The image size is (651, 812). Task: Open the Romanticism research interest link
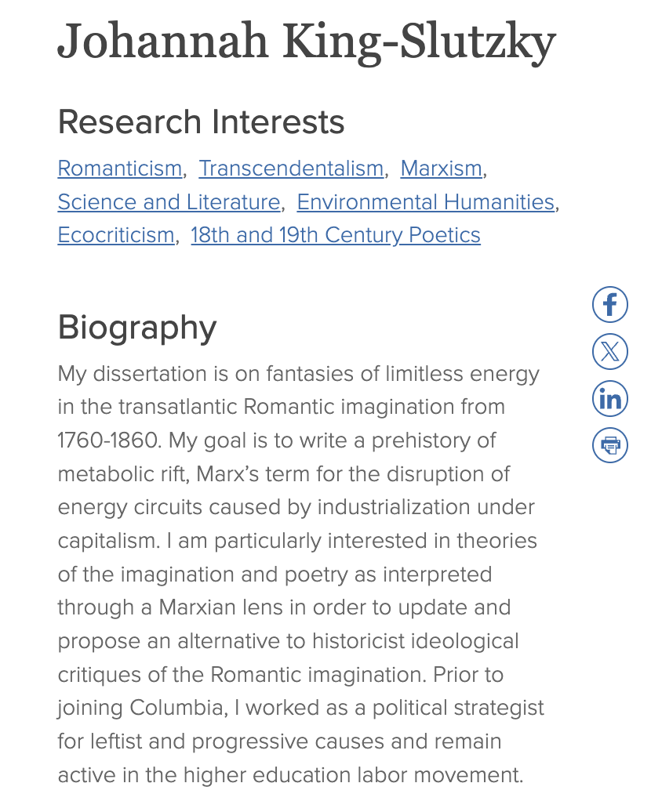point(119,169)
